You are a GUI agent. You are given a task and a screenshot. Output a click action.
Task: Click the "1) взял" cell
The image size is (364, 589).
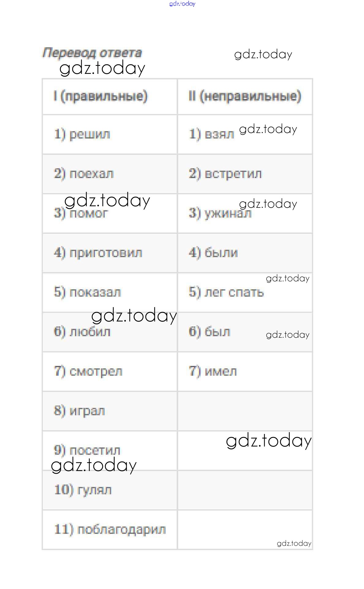click(212, 134)
